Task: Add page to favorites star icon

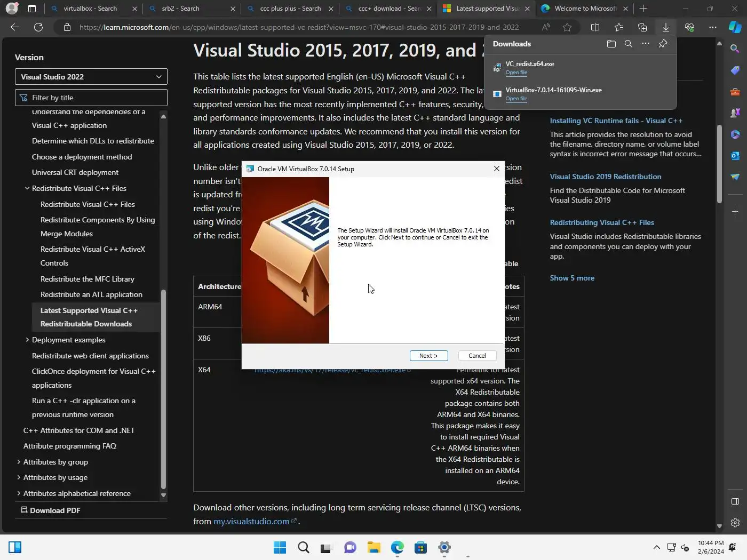Action: (567, 27)
